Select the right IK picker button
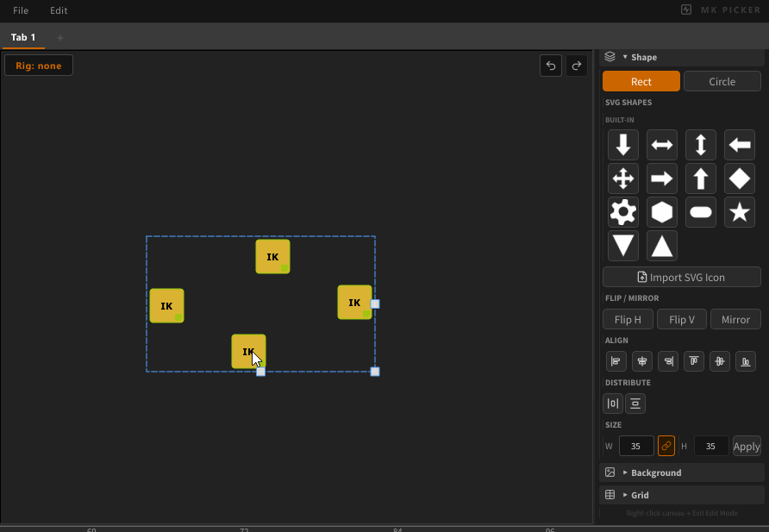 click(x=354, y=302)
